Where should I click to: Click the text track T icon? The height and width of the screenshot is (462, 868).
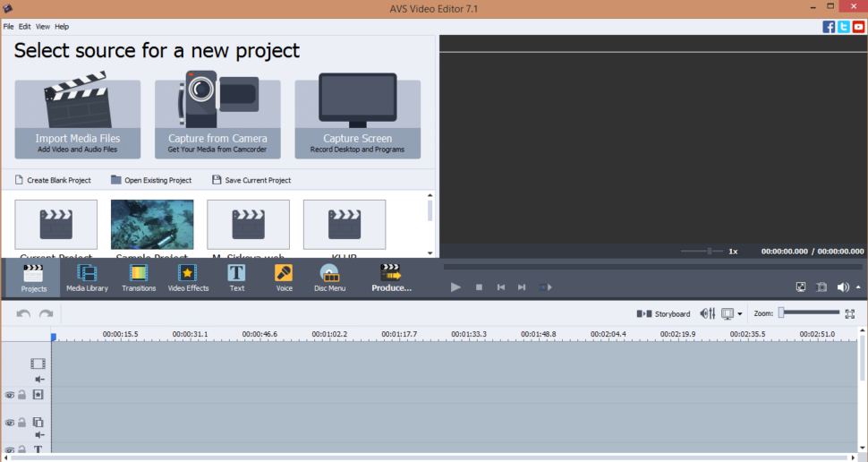click(38, 449)
